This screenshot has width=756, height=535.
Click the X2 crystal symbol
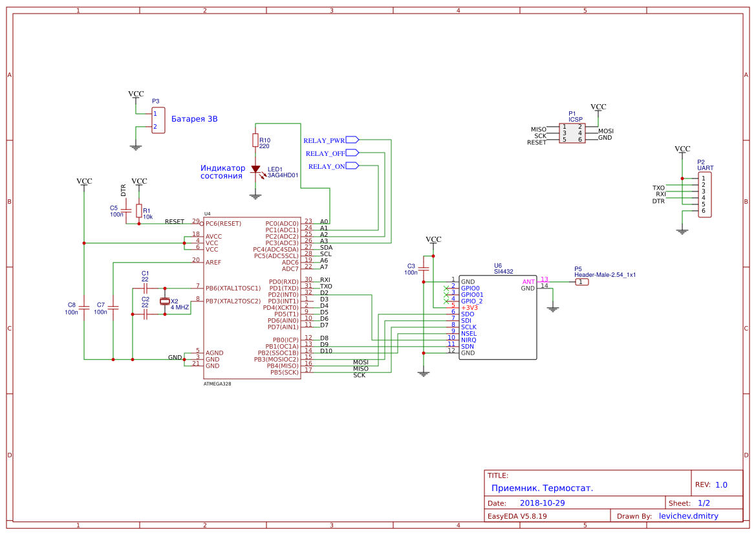(165, 301)
